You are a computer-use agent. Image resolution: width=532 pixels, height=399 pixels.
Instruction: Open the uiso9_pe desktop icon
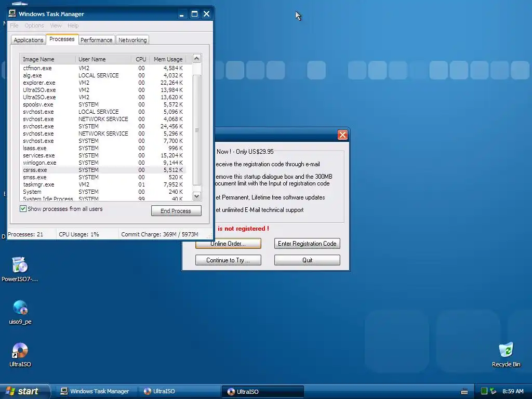pos(20,312)
